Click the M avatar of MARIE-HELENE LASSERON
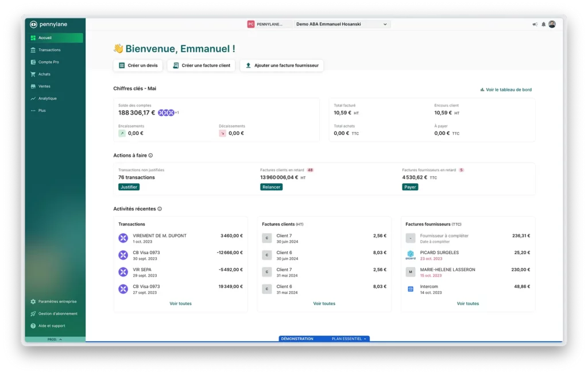Screen dimensions: 588x374 [411, 272]
